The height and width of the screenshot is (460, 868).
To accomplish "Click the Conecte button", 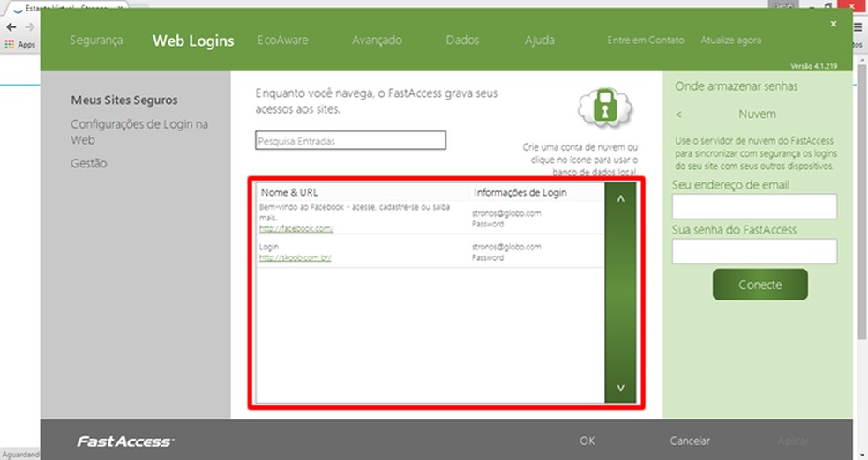I will coord(760,285).
